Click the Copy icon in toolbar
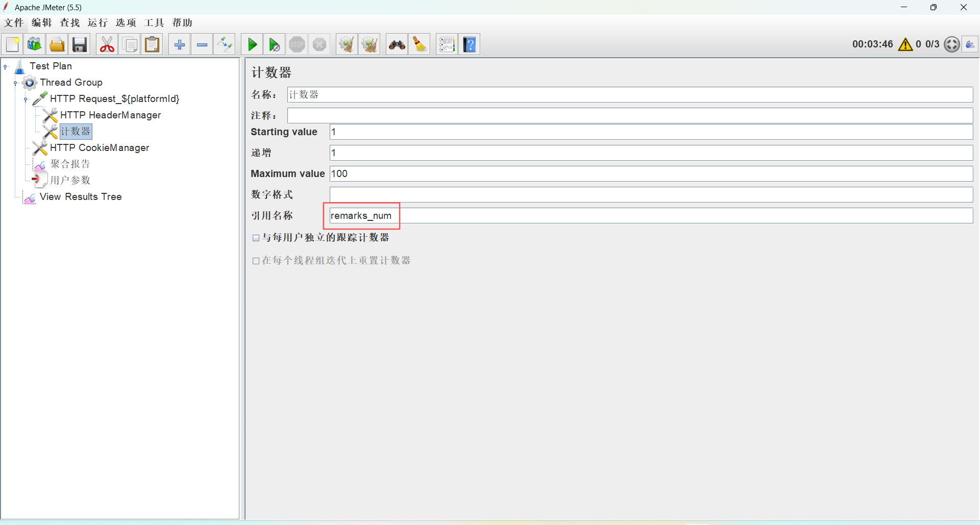 (x=130, y=44)
